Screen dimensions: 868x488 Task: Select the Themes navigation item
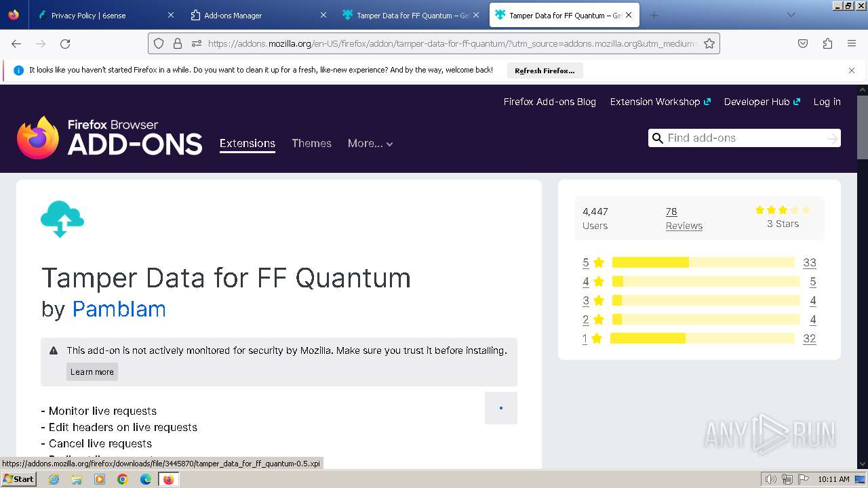coord(312,143)
